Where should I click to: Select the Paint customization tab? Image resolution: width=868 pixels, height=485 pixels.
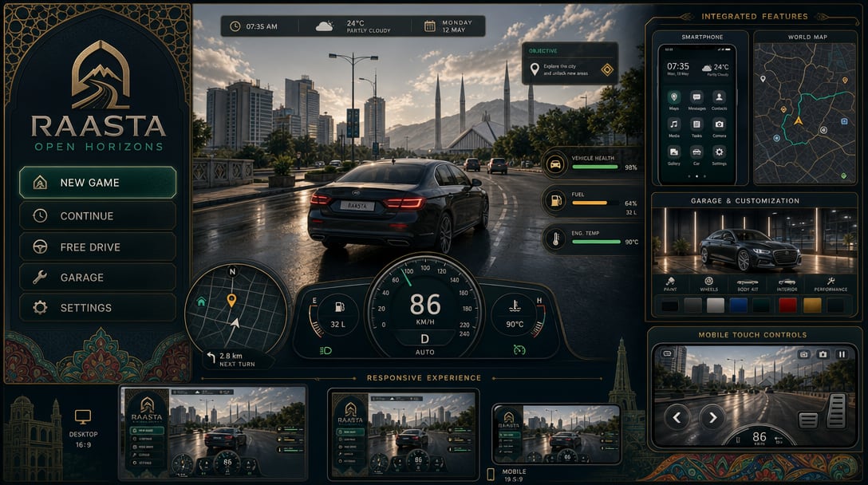click(670, 285)
